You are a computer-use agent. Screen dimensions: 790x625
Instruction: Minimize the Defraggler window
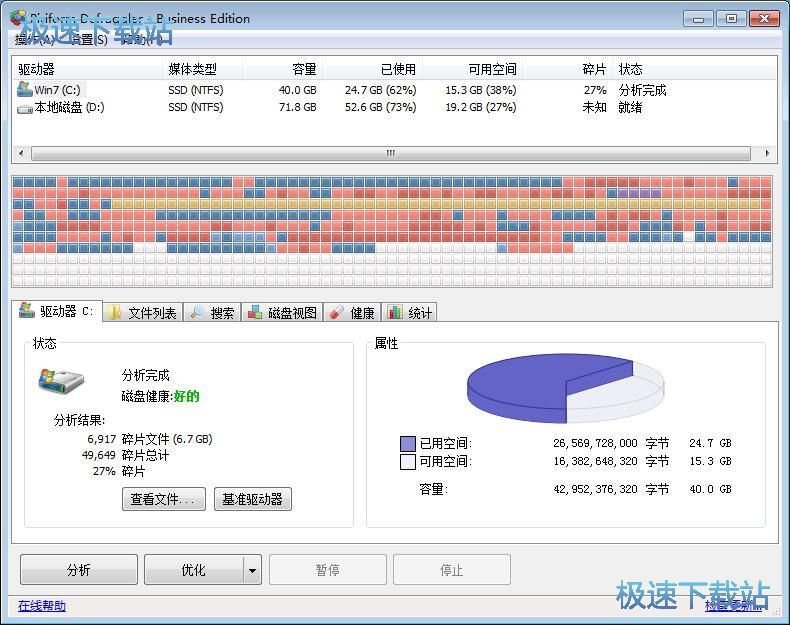pos(698,19)
